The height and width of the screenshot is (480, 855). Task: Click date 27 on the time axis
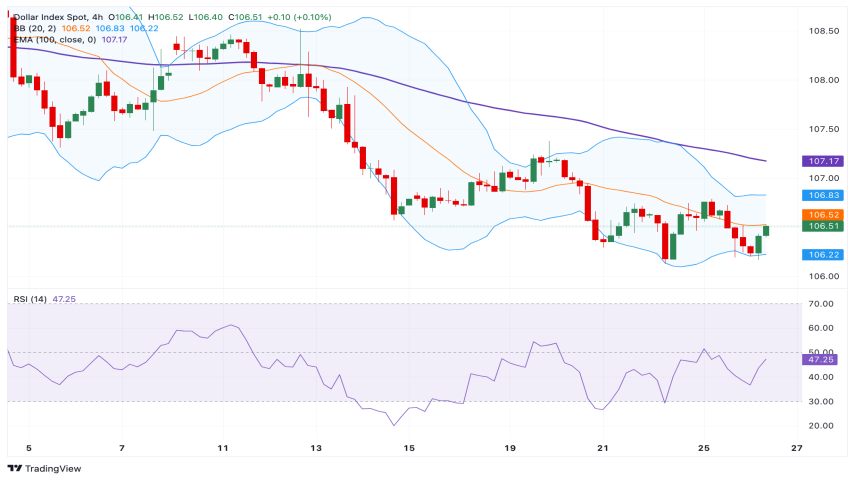[795, 447]
